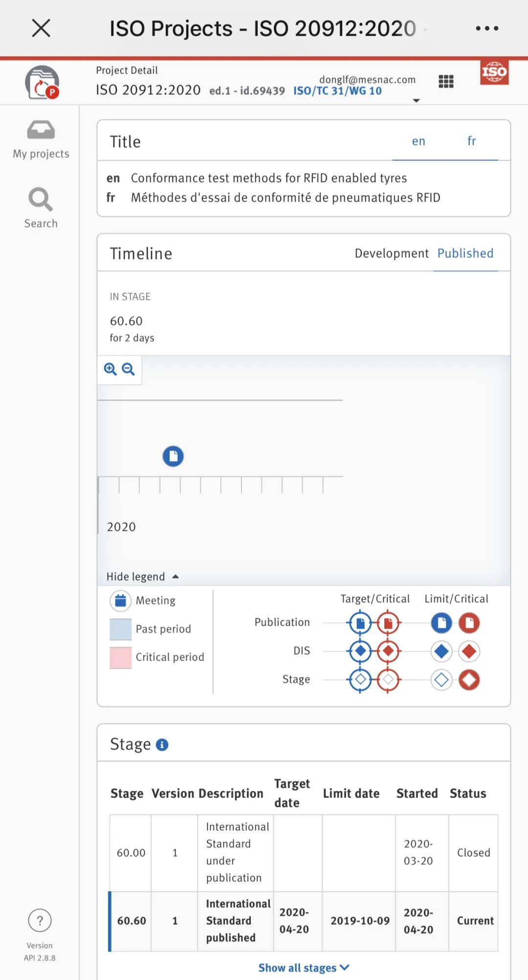Switch title language to fr tab
Image resolution: width=528 pixels, height=980 pixels.
pos(471,141)
